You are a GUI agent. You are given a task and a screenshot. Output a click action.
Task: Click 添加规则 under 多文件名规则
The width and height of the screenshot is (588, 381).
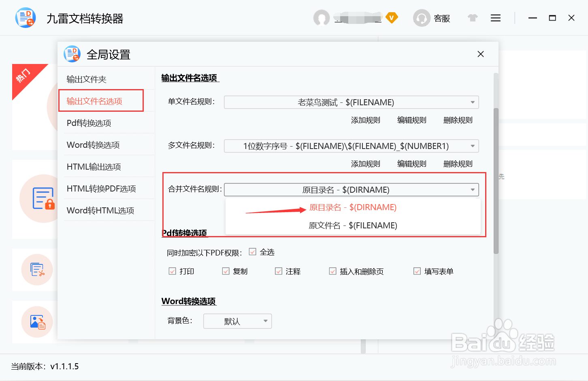tap(366, 164)
